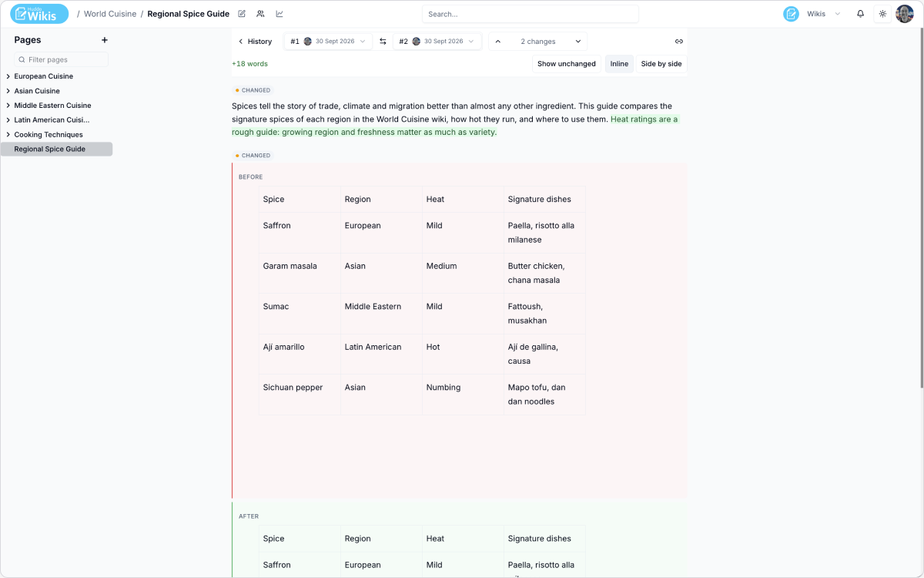
Task: Click 'Sichuan pepper' cell in before table
Action: [300, 395]
